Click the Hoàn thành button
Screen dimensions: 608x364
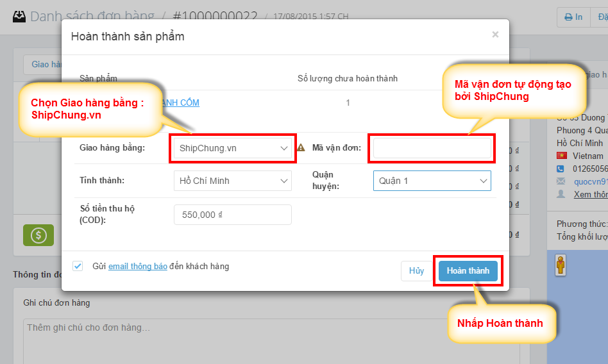tap(468, 270)
